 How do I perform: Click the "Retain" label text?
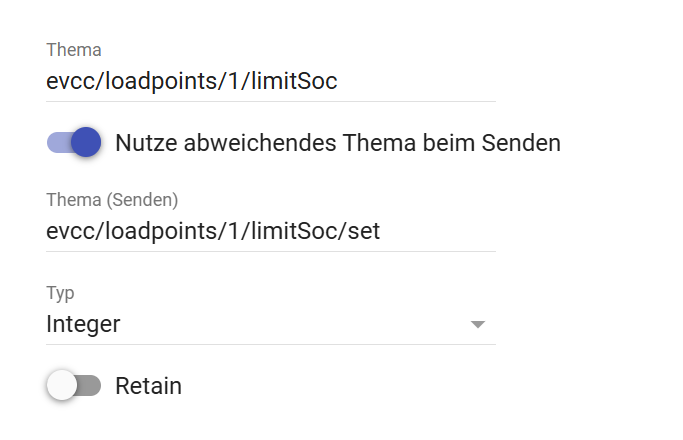click(x=148, y=386)
